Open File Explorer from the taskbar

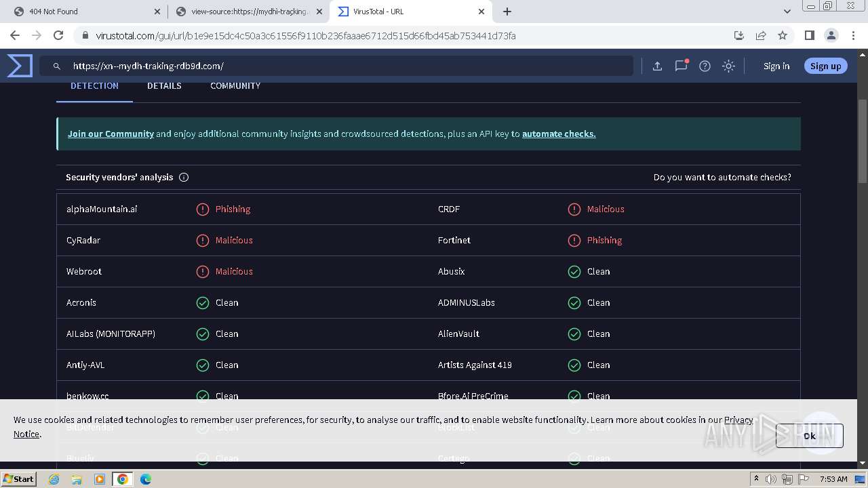(77, 479)
